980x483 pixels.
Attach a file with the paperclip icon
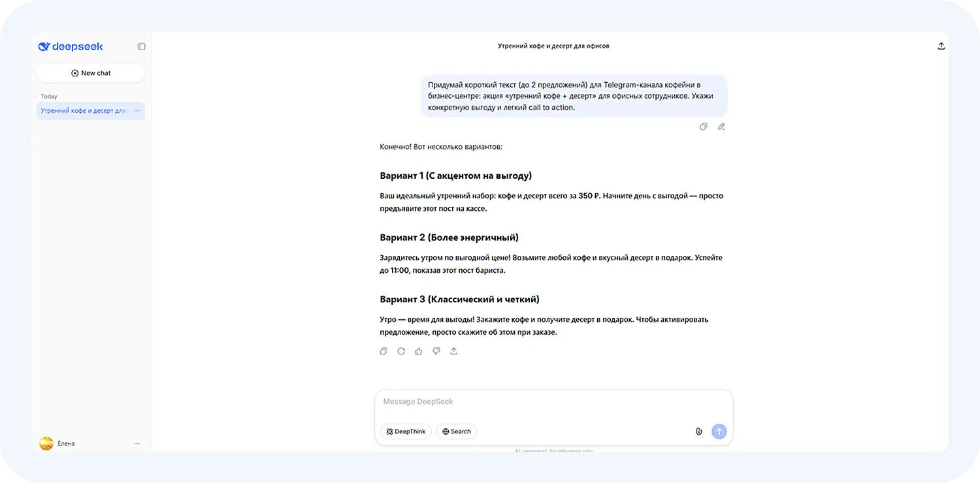(x=698, y=431)
